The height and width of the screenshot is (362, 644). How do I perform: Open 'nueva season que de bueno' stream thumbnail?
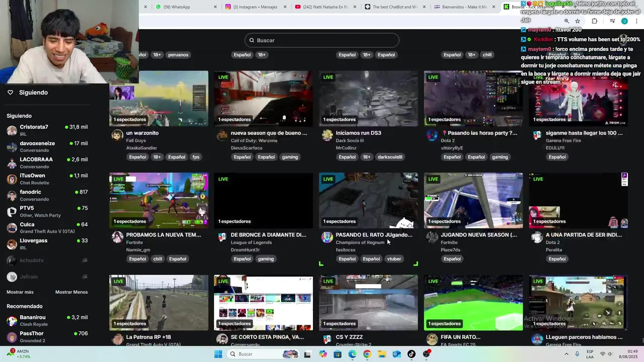[x=263, y=99]
